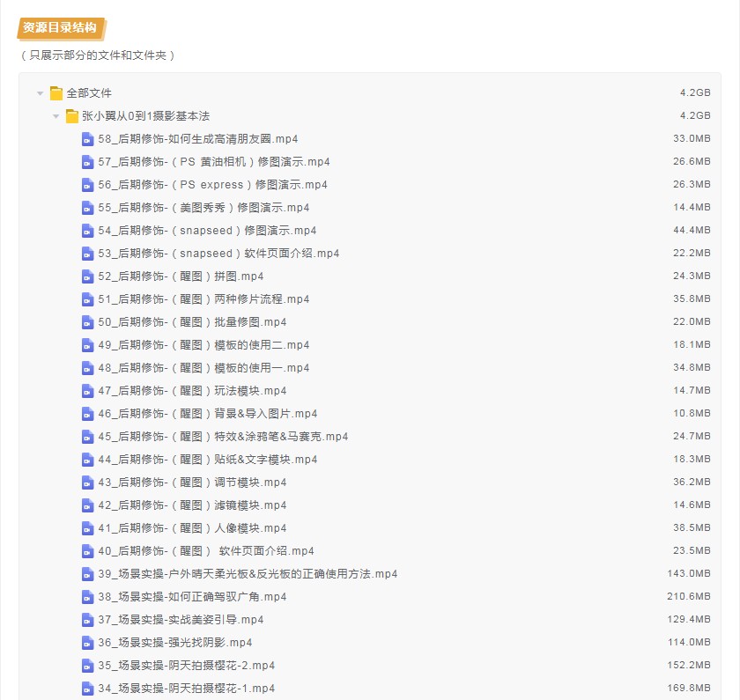Click video icon for 52_后期修饰 醒图 拼图
Screen dimensions: 740x700
[88, 276]
